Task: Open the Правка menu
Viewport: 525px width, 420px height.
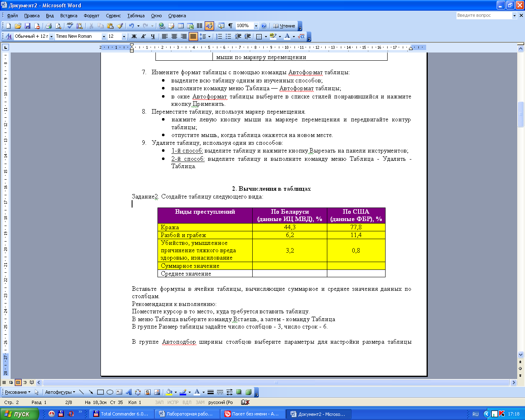Action: pyautogui.click(x=32, y=16)
